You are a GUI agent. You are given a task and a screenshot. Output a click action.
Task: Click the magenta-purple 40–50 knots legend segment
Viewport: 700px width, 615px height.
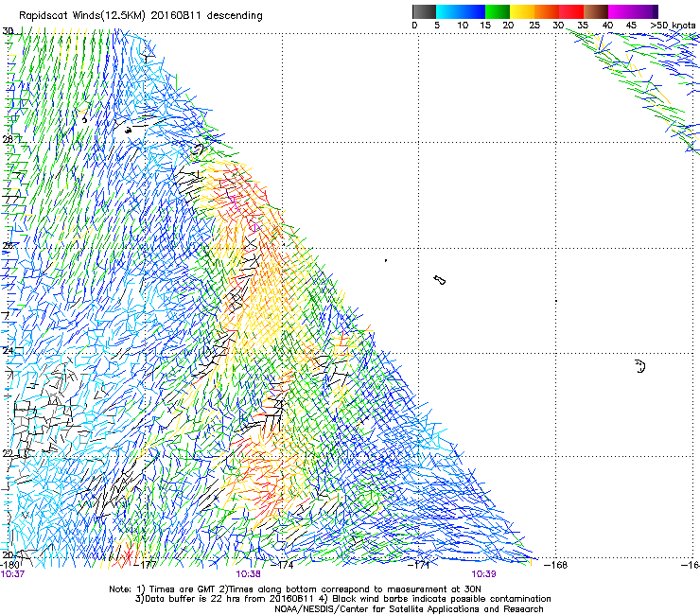[633, 11]
